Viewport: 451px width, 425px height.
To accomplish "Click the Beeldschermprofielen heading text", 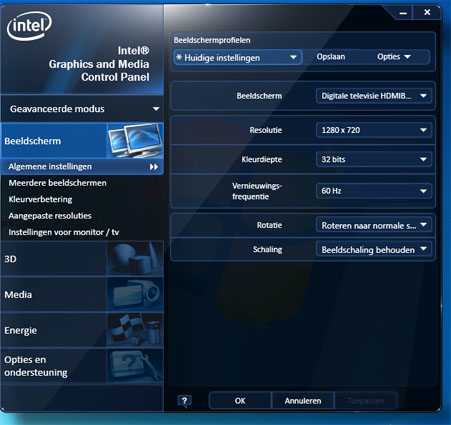I will (x=212, y=40).
